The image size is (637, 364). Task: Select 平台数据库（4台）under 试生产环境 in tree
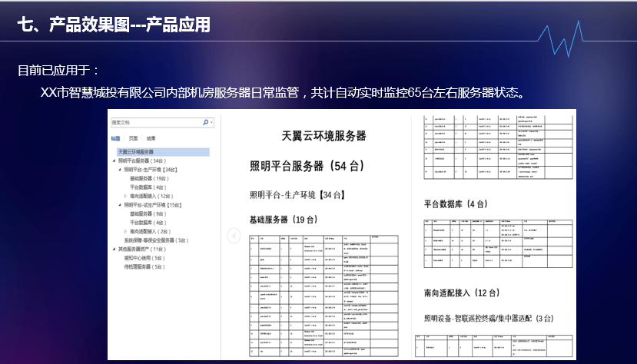click(x=148, y=223)
